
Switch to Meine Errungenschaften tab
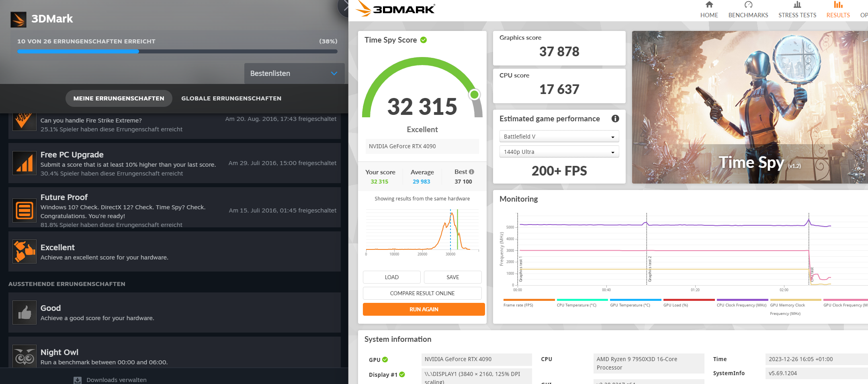point(119,98)
